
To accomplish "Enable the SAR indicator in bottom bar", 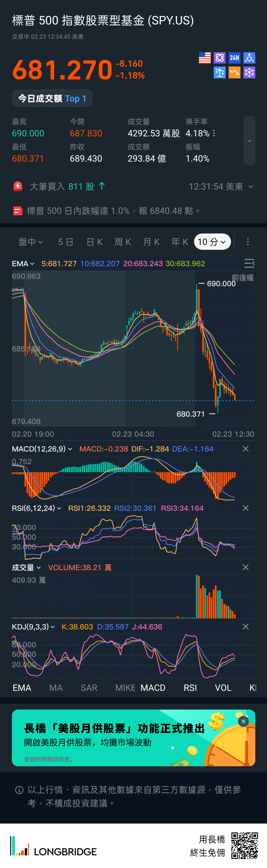I will [89, 688].
